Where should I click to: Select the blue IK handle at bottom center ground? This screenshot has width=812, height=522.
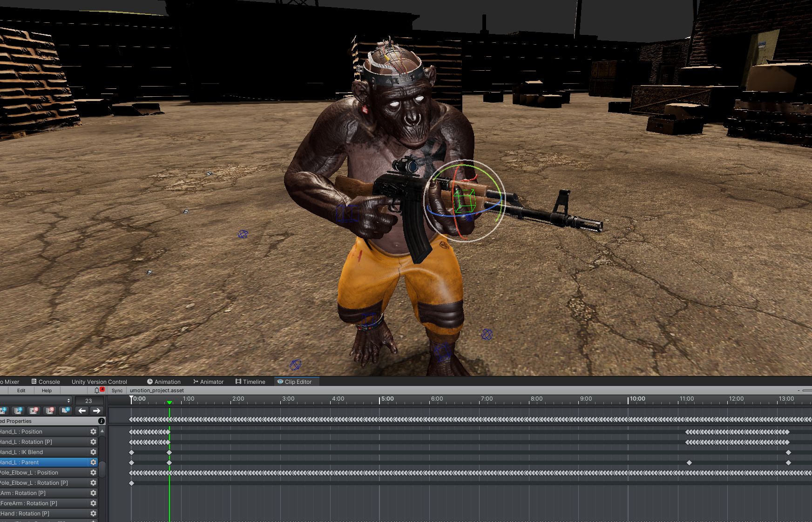(295, 365)
